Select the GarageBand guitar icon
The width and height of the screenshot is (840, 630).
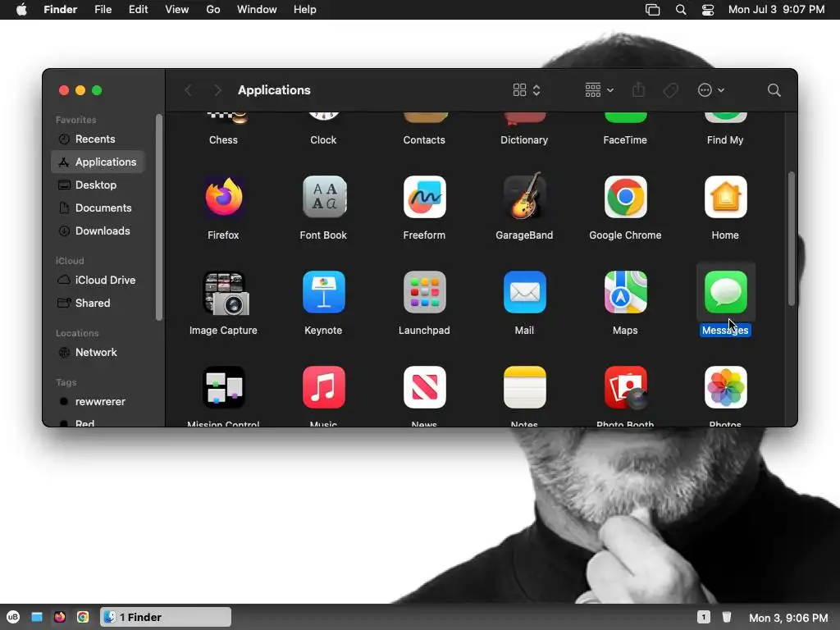pyautogui.click(x=524, y=196)
